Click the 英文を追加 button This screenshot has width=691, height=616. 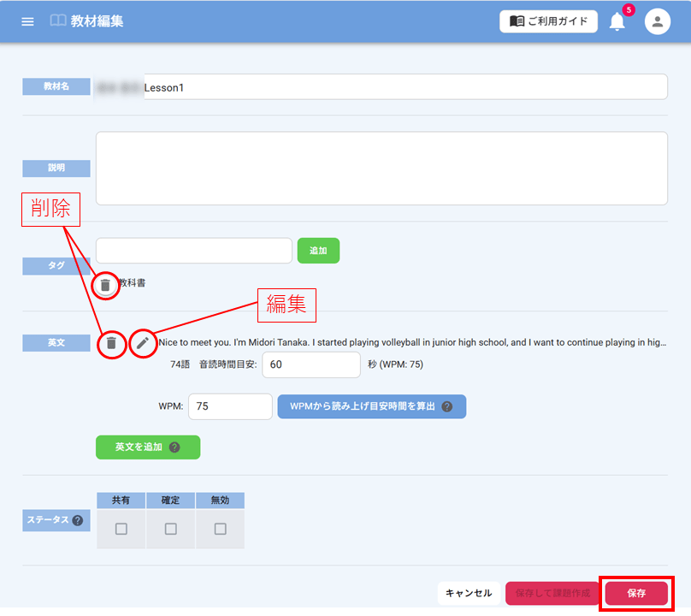[147, 447]
